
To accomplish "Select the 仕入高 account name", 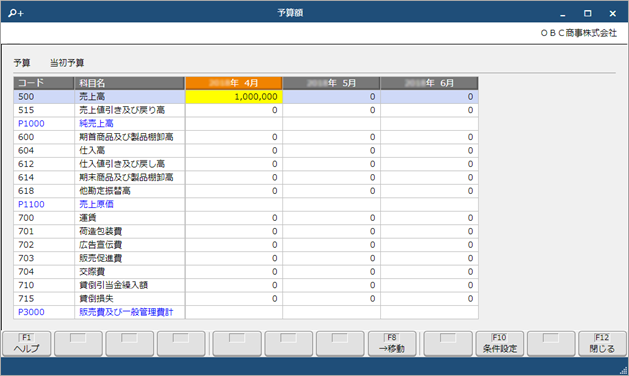I will tap(92, 150).
